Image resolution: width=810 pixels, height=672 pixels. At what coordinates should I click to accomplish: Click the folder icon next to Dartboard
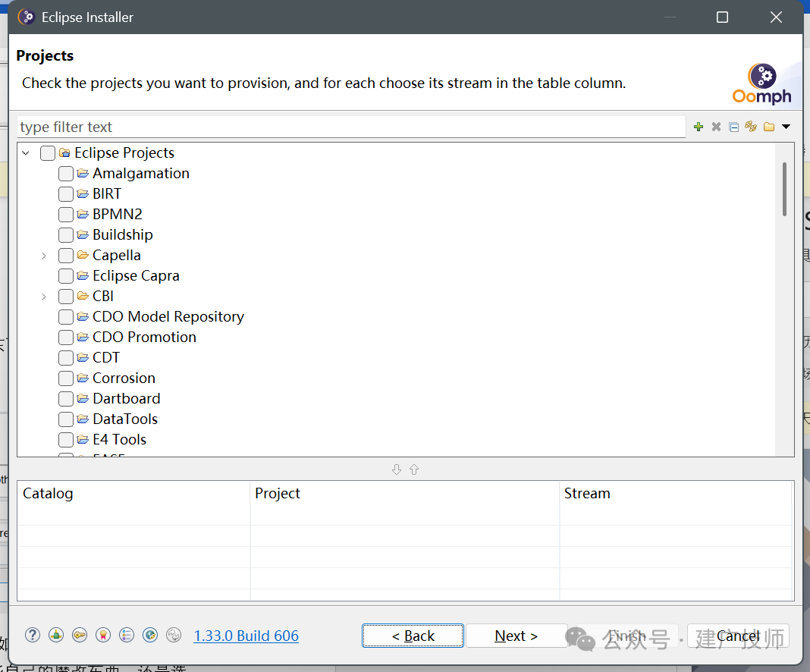point(83,399)
